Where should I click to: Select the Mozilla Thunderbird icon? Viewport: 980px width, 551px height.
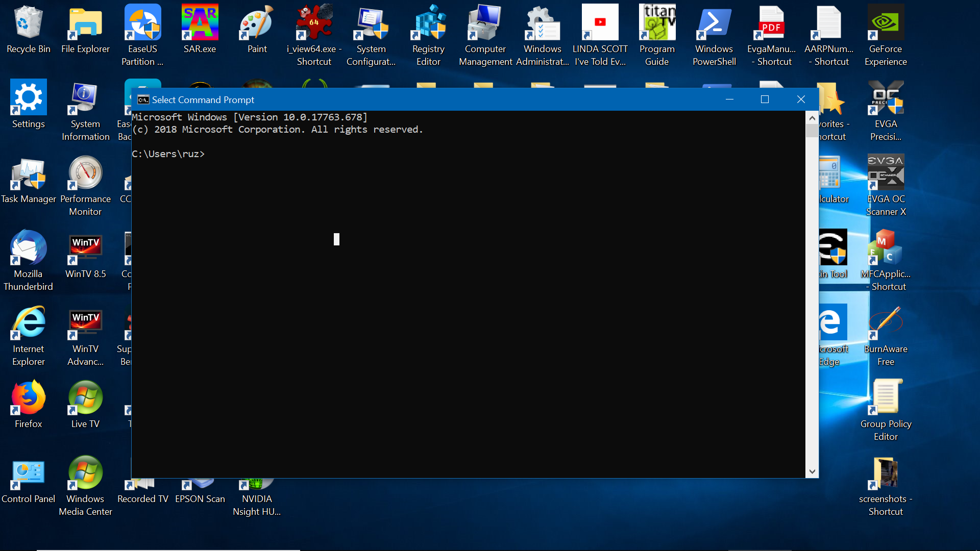click(x=28, y=248)
